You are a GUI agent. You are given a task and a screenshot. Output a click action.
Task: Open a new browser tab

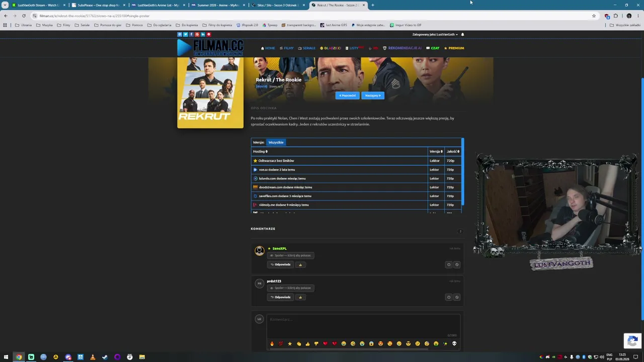(x=373, y=5)
